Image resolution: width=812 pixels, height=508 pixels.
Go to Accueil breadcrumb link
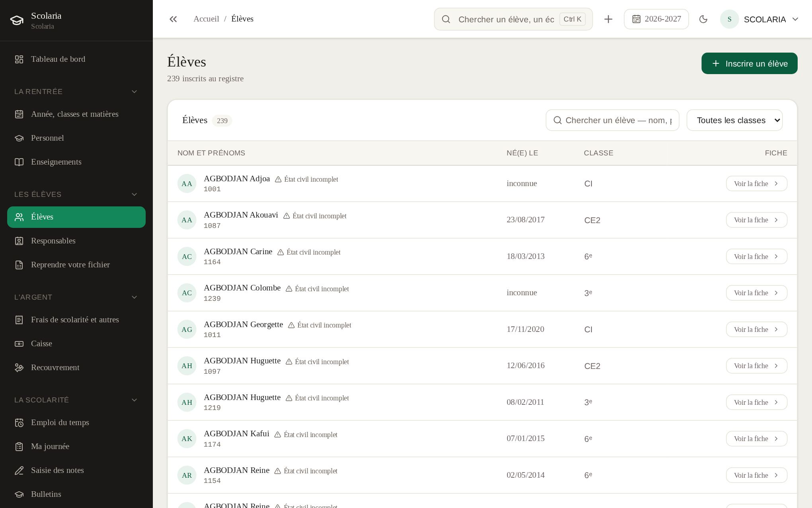pos(206,19)
